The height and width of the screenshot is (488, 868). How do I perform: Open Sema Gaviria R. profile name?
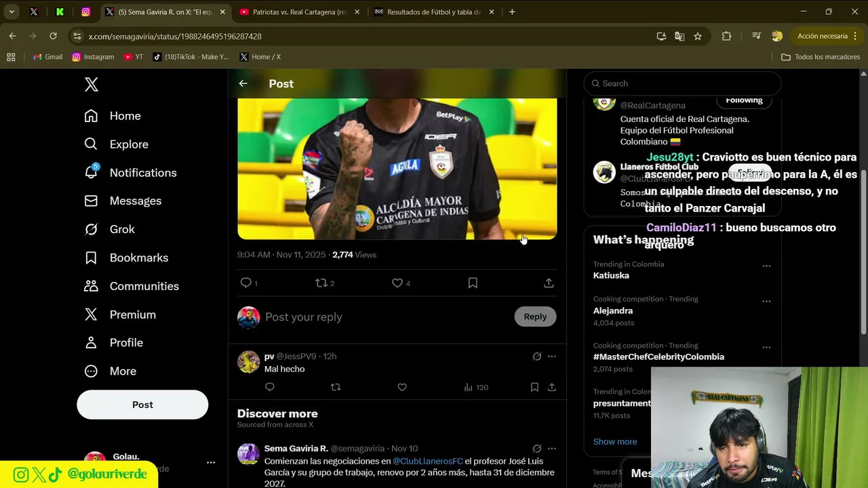click(x=296, y=449)
